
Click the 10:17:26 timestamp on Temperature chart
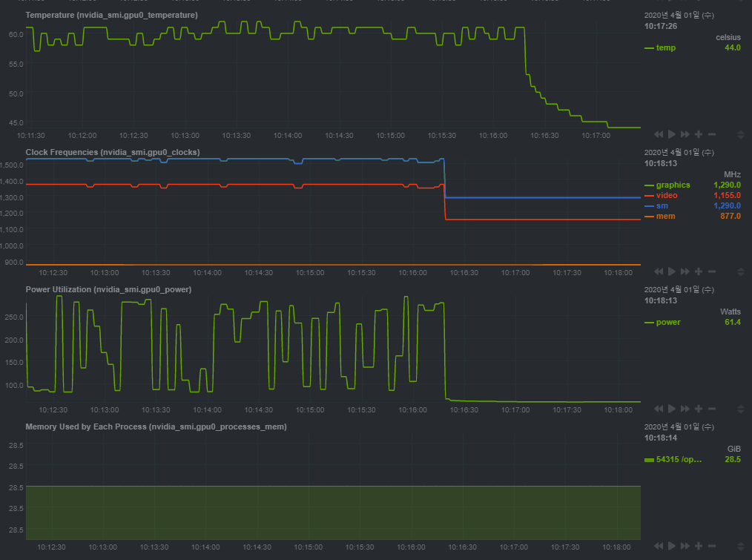pyautogui.click(x=660, y=27)
